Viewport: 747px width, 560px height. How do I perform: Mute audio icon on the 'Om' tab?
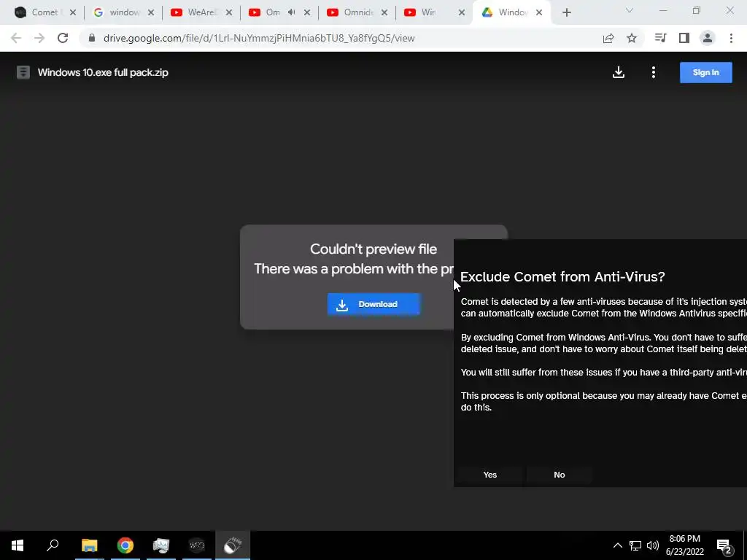point(292,12)
